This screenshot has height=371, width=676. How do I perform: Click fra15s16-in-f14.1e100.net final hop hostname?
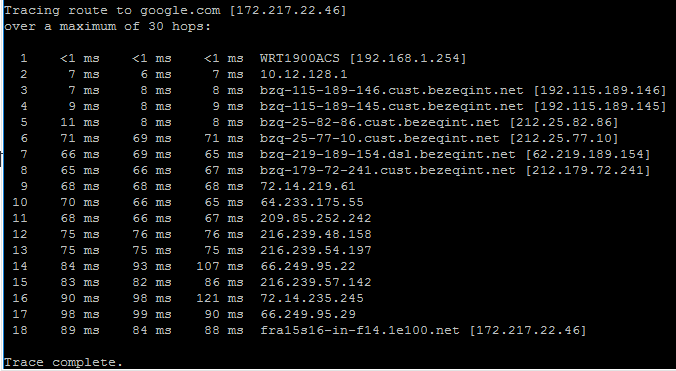point(360,330)
